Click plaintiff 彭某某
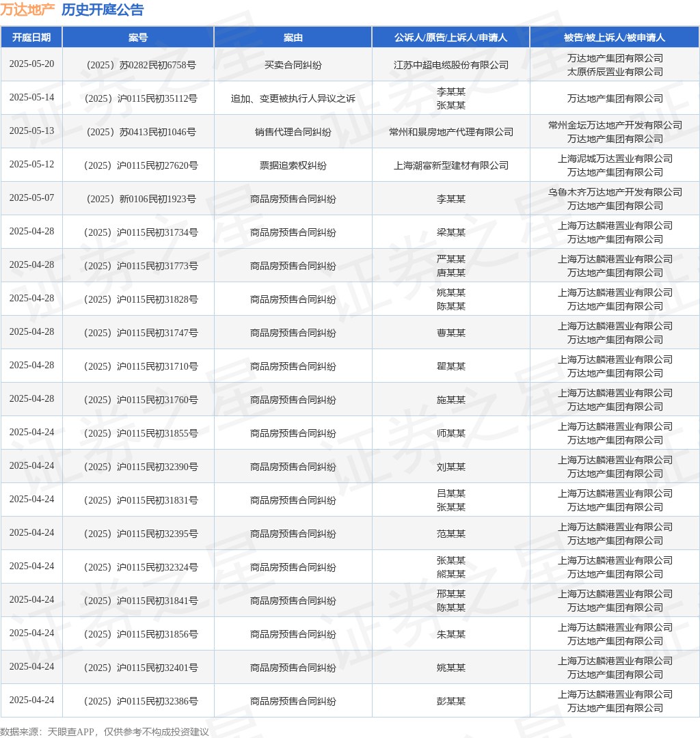 coord(451,700)
